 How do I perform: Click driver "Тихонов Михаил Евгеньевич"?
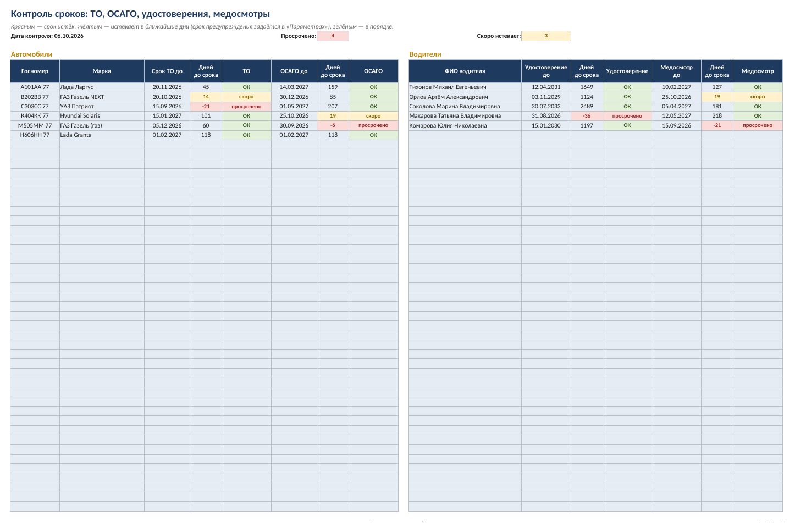465,87
